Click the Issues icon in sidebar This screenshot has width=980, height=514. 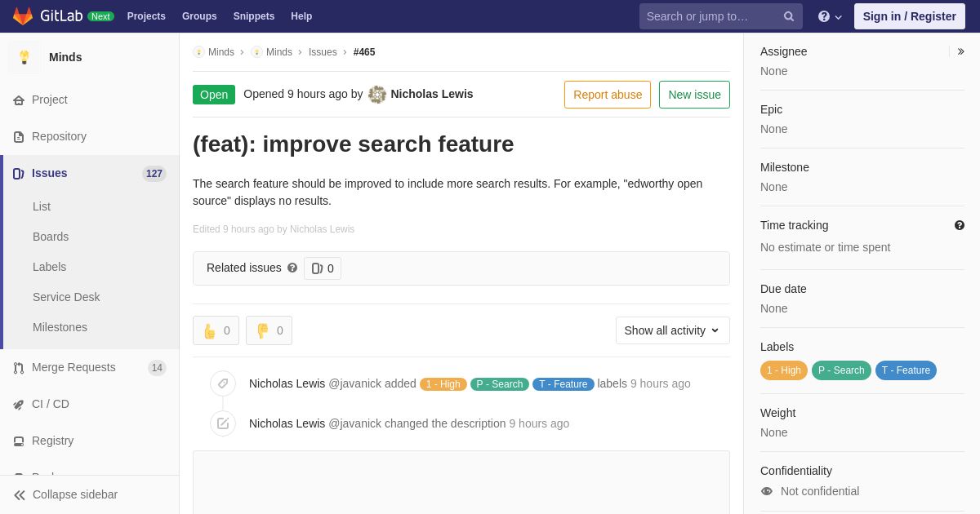tap(19, 174)
